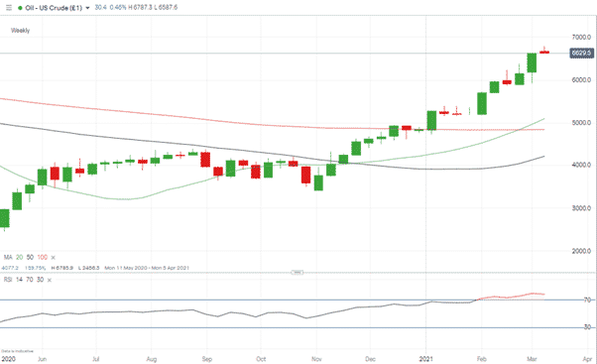Grab the panel divider handle above RSI

pos(298,272)
